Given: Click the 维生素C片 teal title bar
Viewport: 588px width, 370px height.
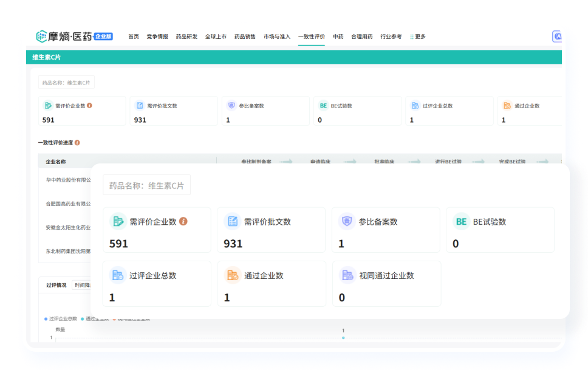Looking at the screenshot, I should (293, 57).
